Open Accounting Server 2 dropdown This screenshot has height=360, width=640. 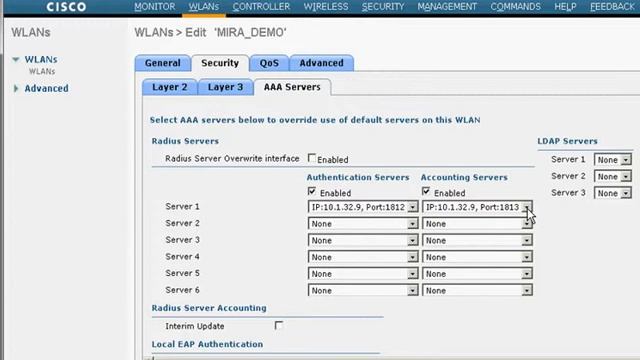tap(477, 224)
